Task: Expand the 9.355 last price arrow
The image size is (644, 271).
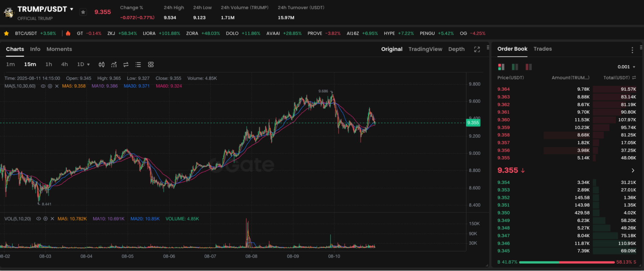Action: coord(633,170)
